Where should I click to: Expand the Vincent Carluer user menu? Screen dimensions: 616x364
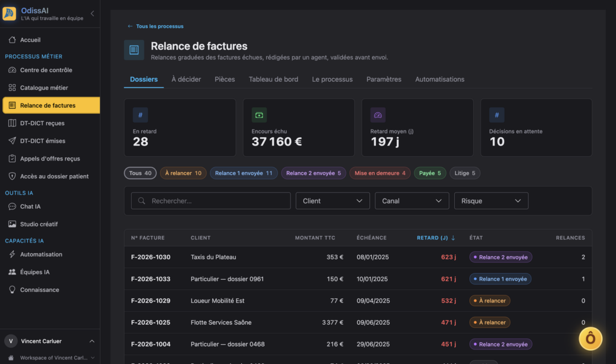tap(50, 341)
